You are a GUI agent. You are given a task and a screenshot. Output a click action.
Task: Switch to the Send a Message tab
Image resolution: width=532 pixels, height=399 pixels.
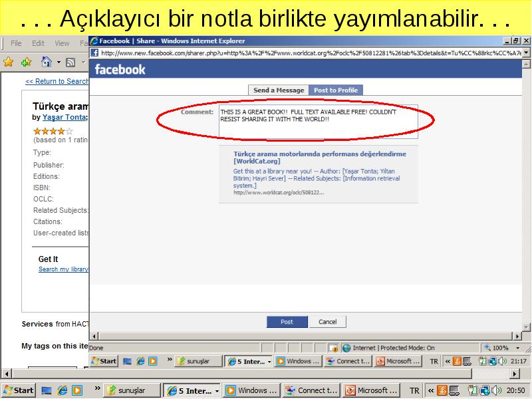pyautogui.click(x=279, y=90)
